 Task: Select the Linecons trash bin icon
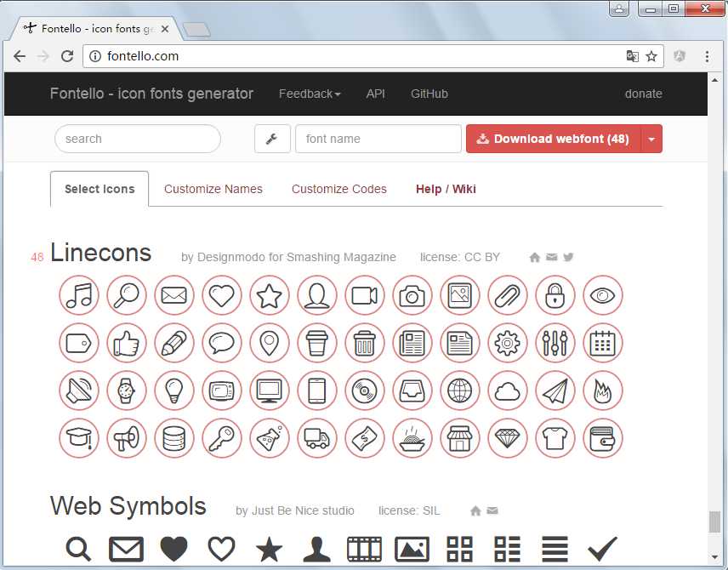pos(365,344)
